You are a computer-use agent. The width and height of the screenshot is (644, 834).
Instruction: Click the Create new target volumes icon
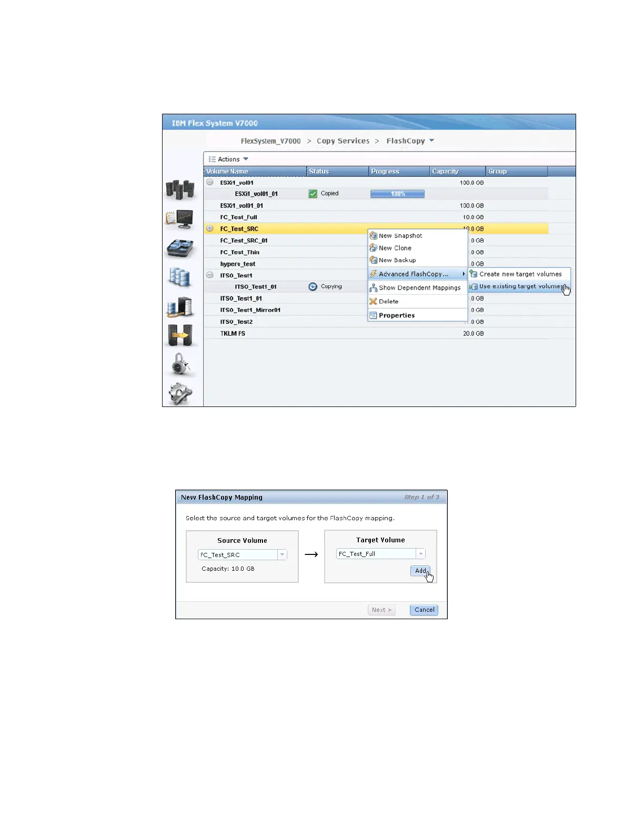(474, 274)
